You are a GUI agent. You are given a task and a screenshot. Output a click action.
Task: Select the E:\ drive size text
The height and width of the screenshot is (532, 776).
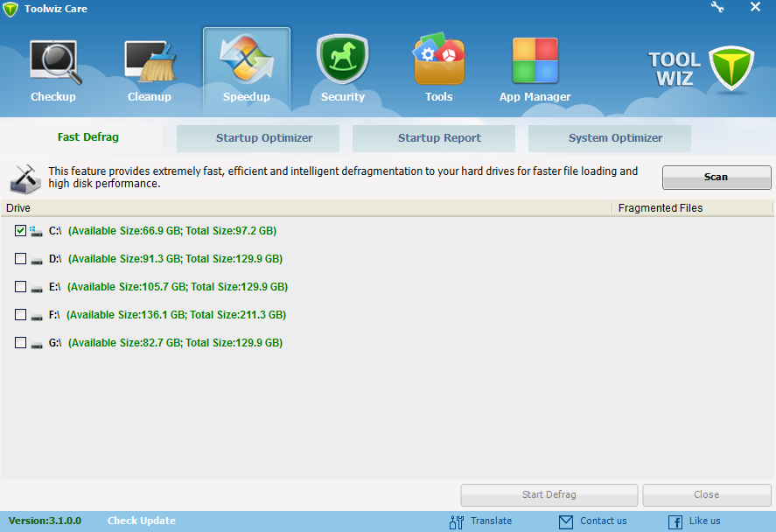[x=178, y=286]
